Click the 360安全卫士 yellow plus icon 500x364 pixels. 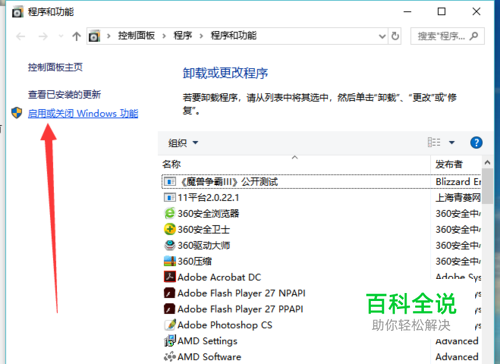(x=170, y=229)
